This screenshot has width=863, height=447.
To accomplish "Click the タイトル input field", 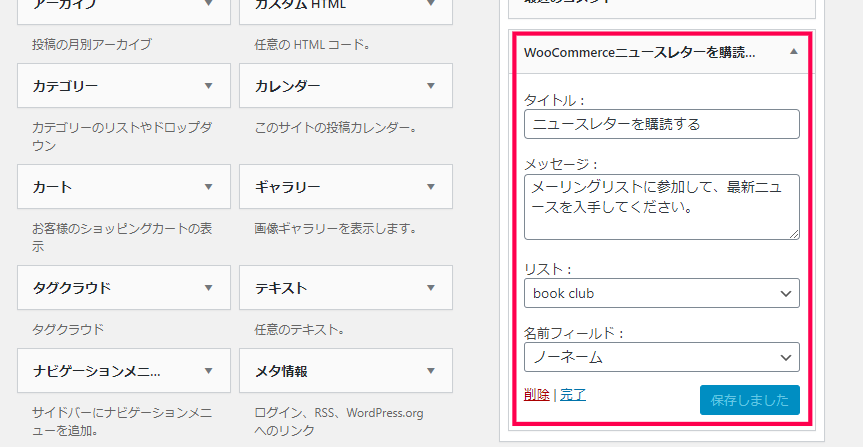I will point(661,124).
